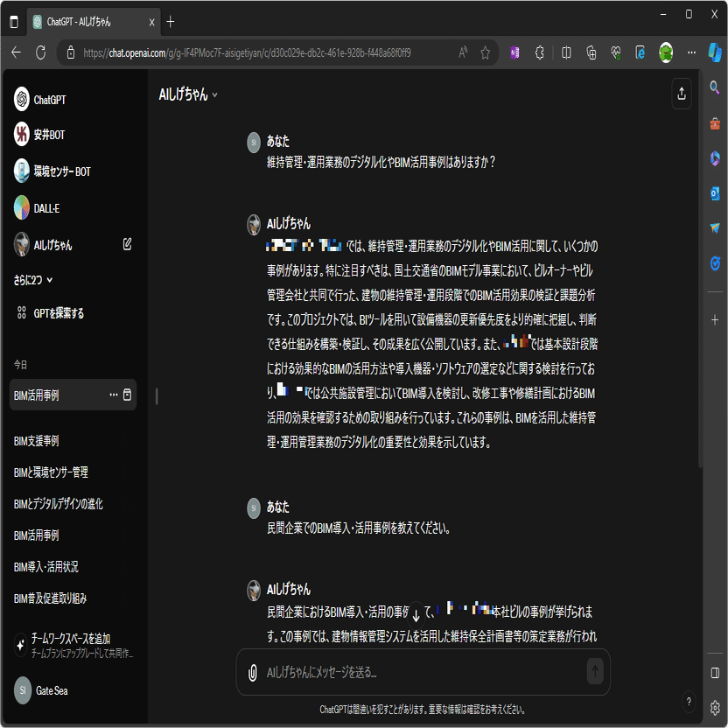Click the address bar URL
The height and width of the screenshot is (728, 728).
[x=247, y=52]
